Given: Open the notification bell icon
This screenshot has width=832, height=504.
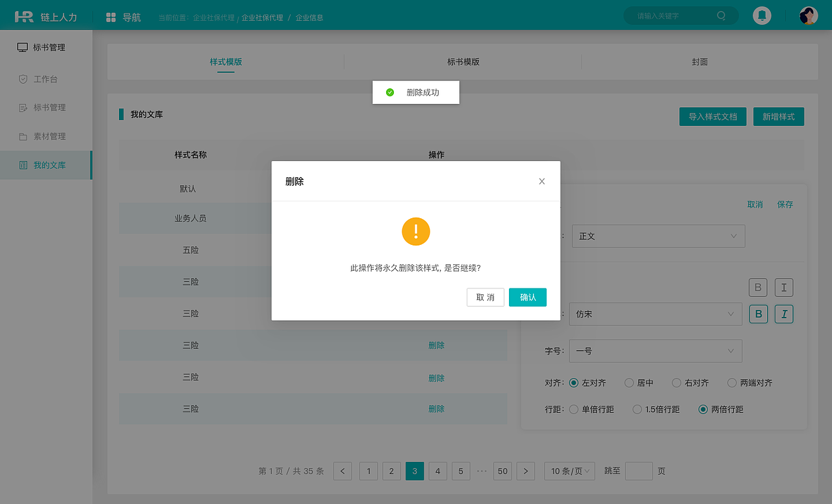Looking at the screenshot, I should [x=762, y=15].
